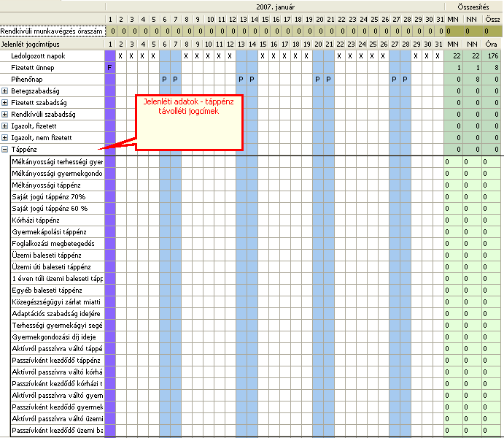
Task: Click the X worked-day mark on day 31
Action: (438, 56)
